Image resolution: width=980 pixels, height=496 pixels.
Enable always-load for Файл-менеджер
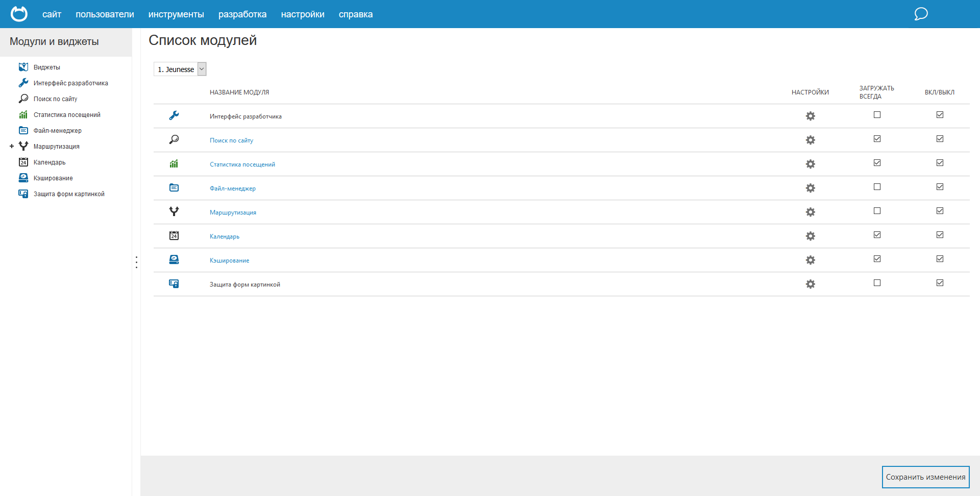(x=877, y=187)
